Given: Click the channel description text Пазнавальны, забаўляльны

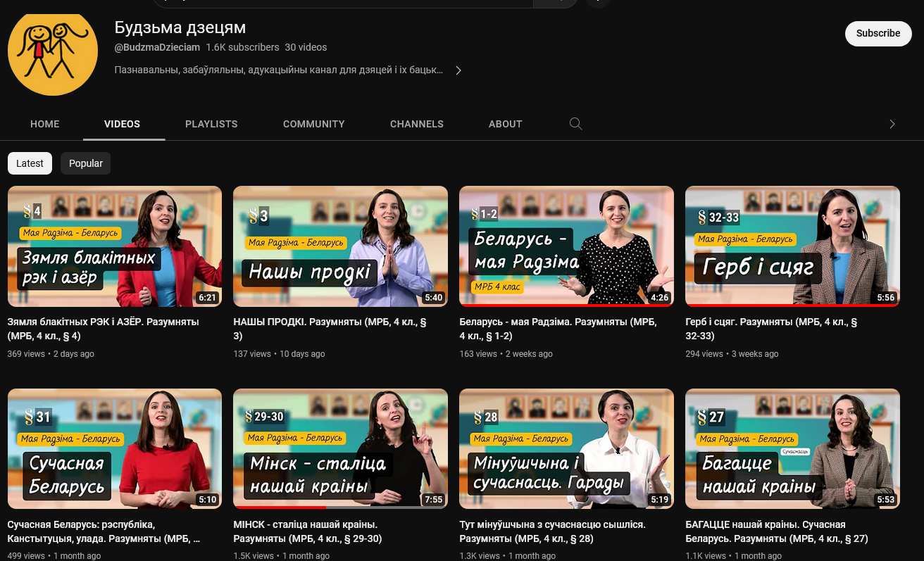Looking at the screenshot, I should tap(279, 70).
